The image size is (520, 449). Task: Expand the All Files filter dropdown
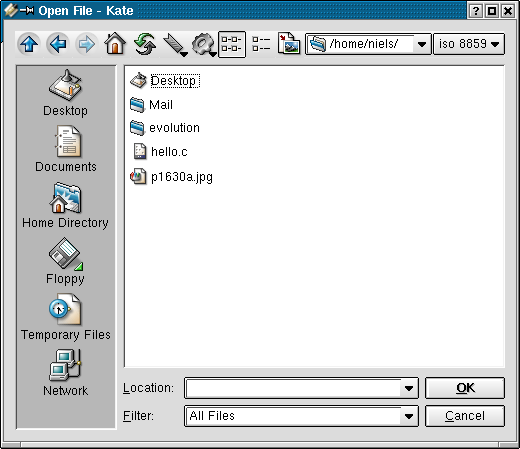pos(409,416)
